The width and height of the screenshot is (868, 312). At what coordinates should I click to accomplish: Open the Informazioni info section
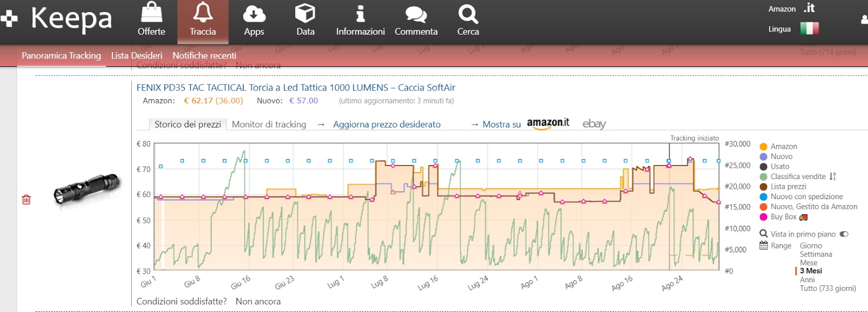point(360,22)
